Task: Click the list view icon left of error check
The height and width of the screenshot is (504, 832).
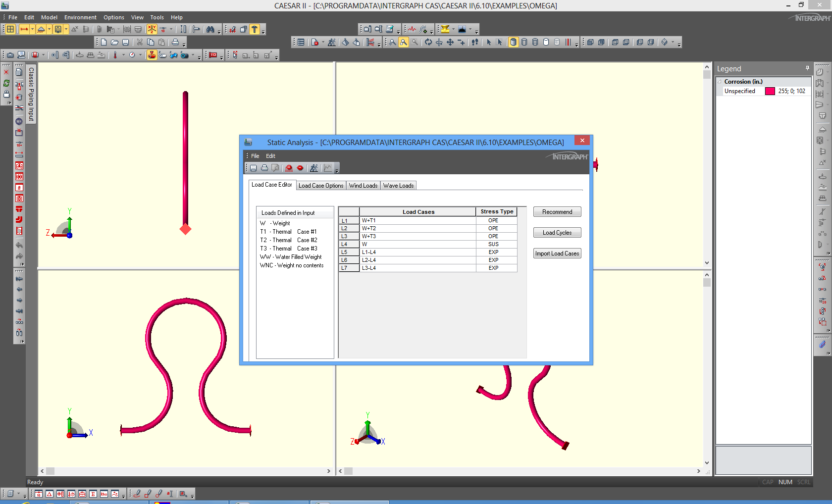Action: 301,42
